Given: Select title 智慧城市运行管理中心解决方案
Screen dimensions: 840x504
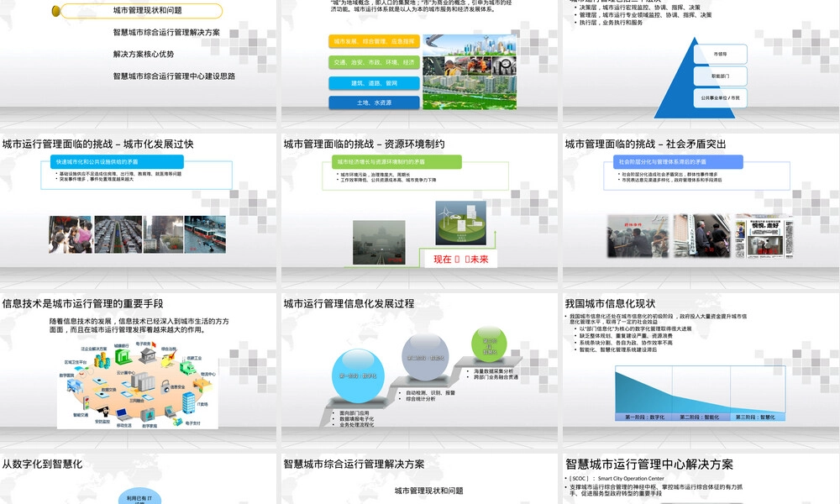Looking at the screenshot, I should (649, 465).
